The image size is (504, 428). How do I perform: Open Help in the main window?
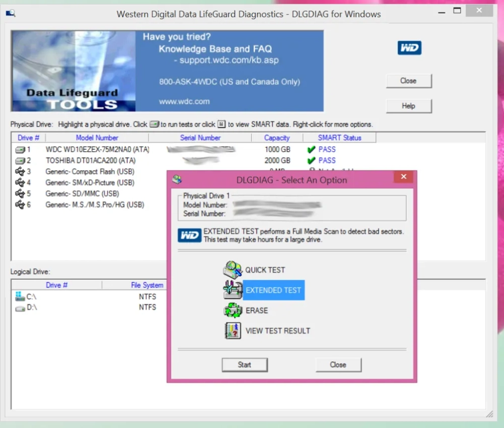409,106
